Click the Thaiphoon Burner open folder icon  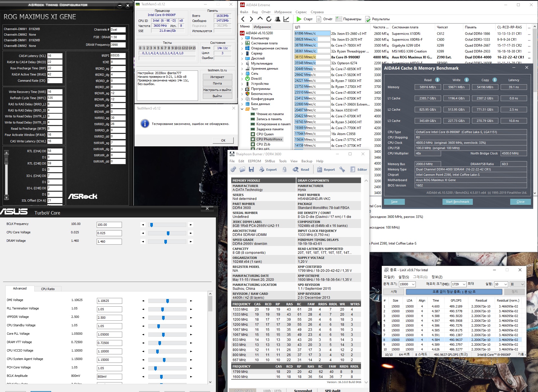(242, 169)
